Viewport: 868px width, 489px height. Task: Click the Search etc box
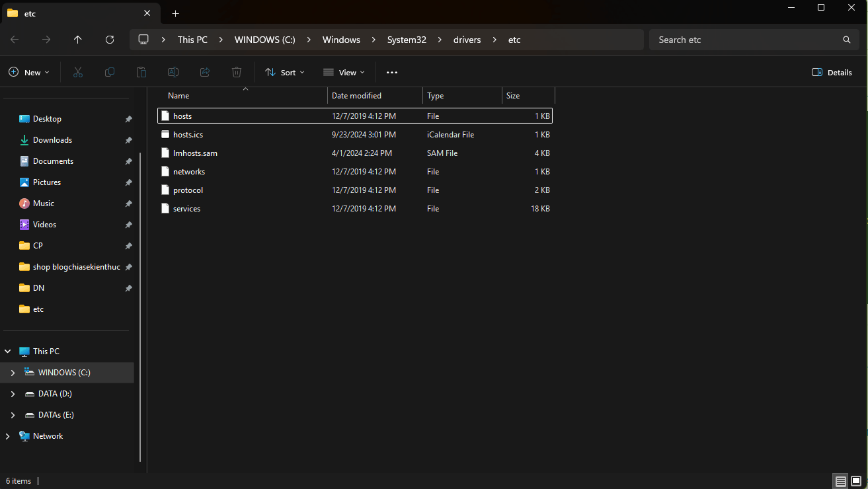point(754,40)
